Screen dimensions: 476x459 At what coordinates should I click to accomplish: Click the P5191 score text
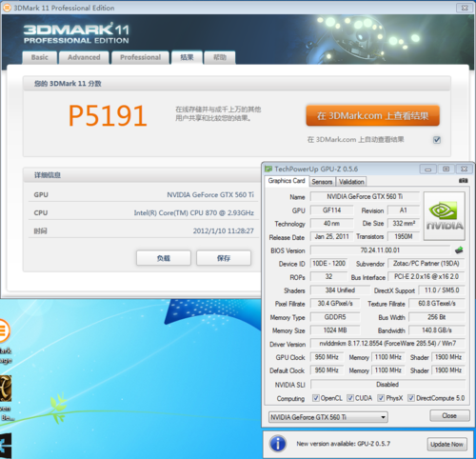[108, 116]
